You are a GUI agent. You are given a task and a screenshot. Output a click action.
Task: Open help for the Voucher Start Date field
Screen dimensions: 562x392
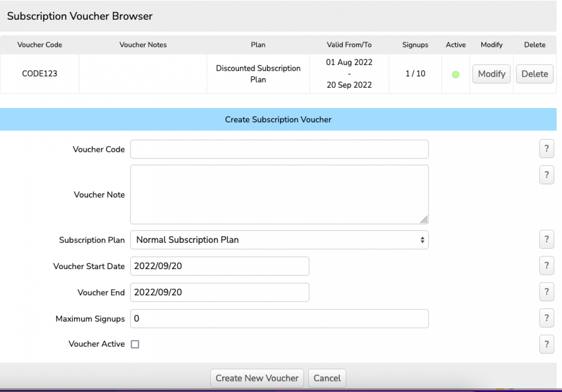546,266
